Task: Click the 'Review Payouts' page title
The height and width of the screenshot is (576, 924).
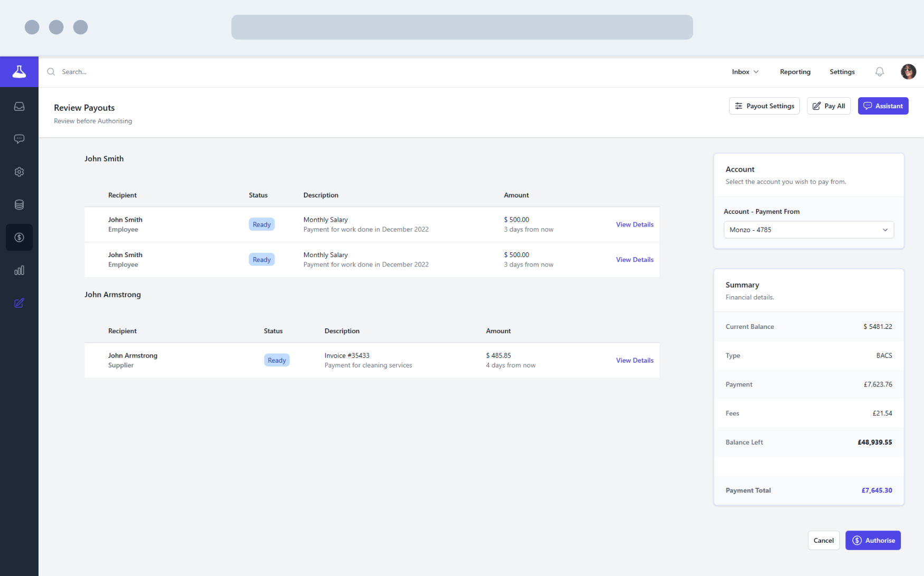Action: click(84, 108)
